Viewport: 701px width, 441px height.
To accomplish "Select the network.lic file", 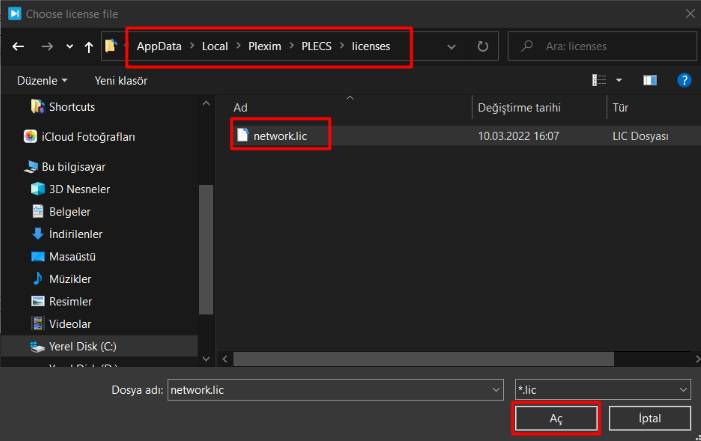I will [x=280, y=136].
